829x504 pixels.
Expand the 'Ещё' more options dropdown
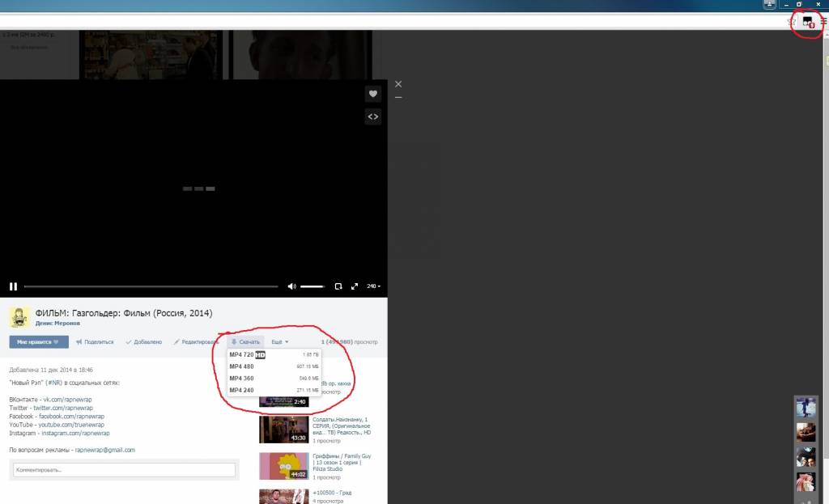pyautogui.click(x=279, y=342)
